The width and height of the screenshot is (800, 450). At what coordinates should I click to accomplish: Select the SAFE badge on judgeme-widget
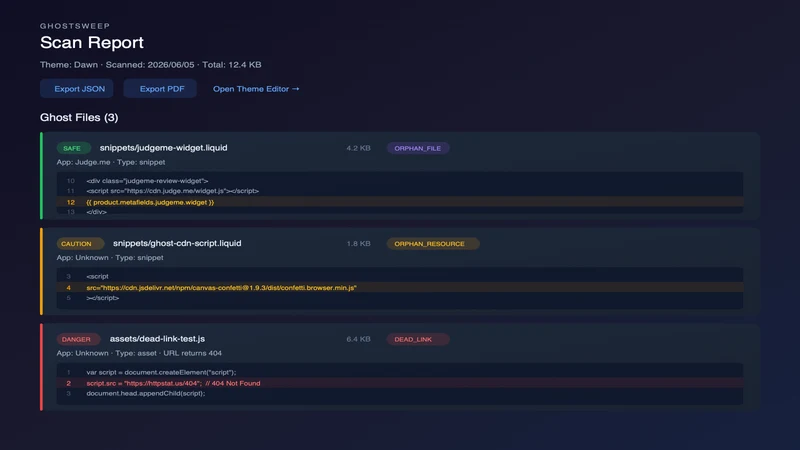[73, 148]
